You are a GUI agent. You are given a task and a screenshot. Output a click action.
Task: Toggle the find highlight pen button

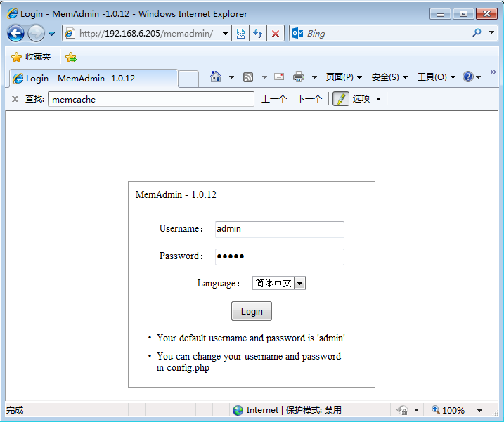pos(340,99)
